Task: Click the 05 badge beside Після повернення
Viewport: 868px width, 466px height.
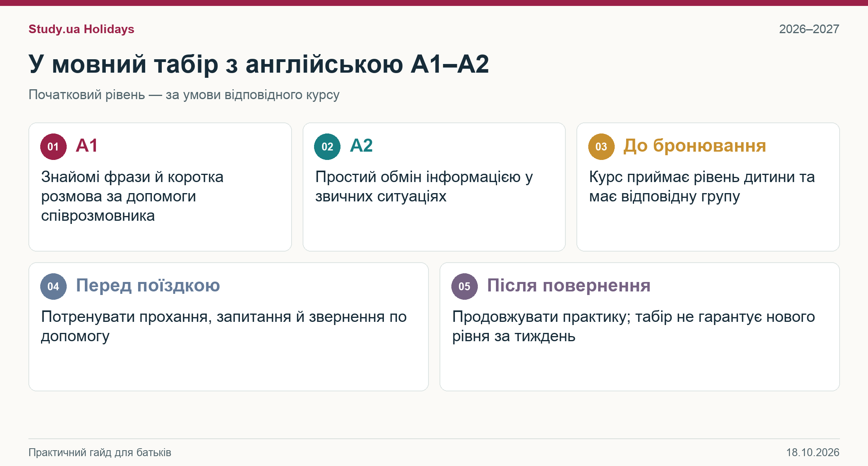Action: coord(464,286)
